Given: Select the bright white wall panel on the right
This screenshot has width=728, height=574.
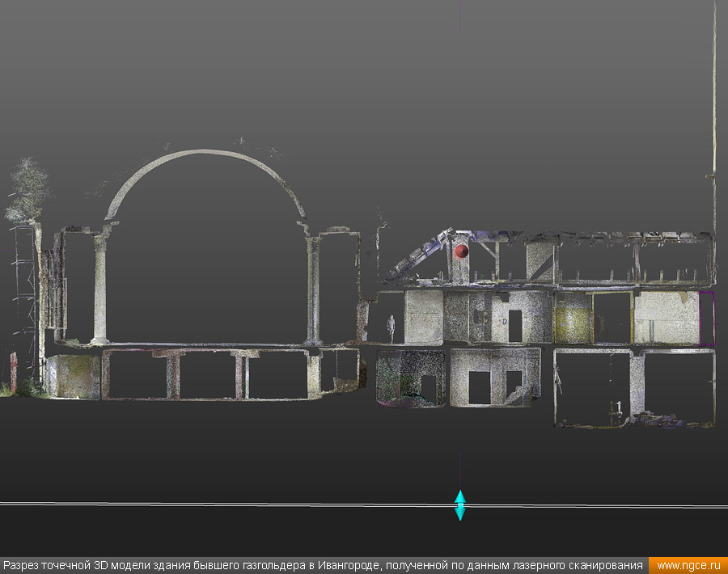Looking at the screenshot, I should pyautogui.click(x=666, y=317).
